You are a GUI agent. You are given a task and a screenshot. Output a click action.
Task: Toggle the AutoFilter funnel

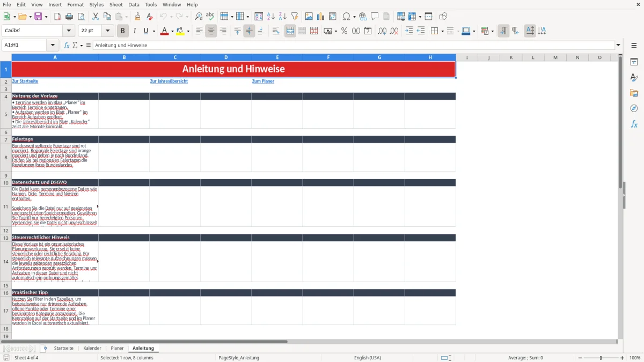pyautogui.click(x=294, y=17)
